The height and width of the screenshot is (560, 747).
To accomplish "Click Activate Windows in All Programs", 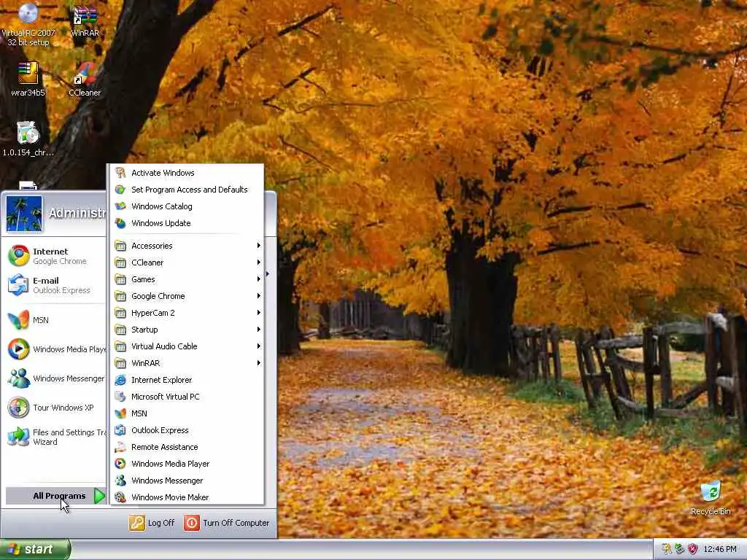I will (187, 173).
